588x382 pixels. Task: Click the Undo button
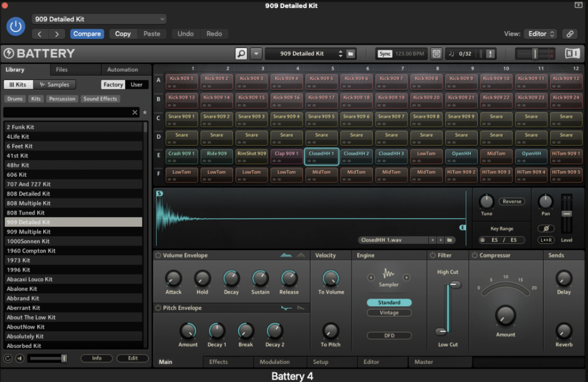point(186,34)
